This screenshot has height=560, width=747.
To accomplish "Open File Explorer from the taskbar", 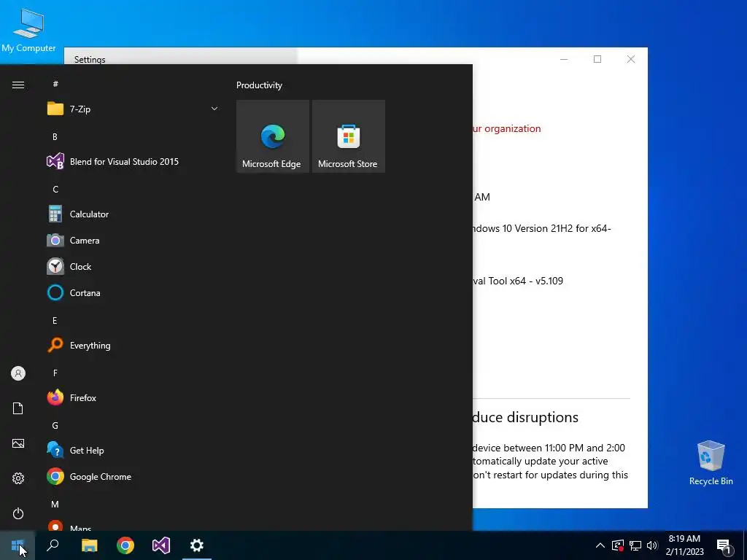I will [89, 545].
